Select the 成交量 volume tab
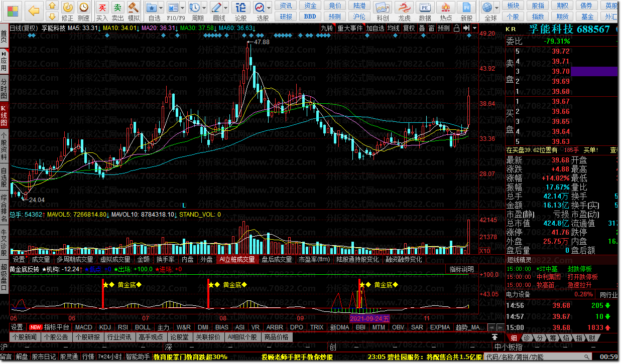622x364 pixels. (x=41, y=259)
